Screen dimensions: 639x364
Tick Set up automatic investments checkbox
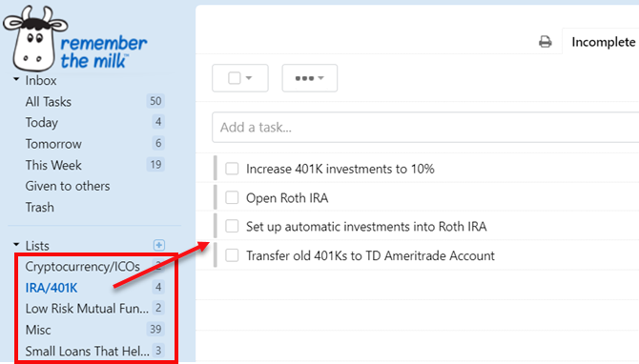232,226
